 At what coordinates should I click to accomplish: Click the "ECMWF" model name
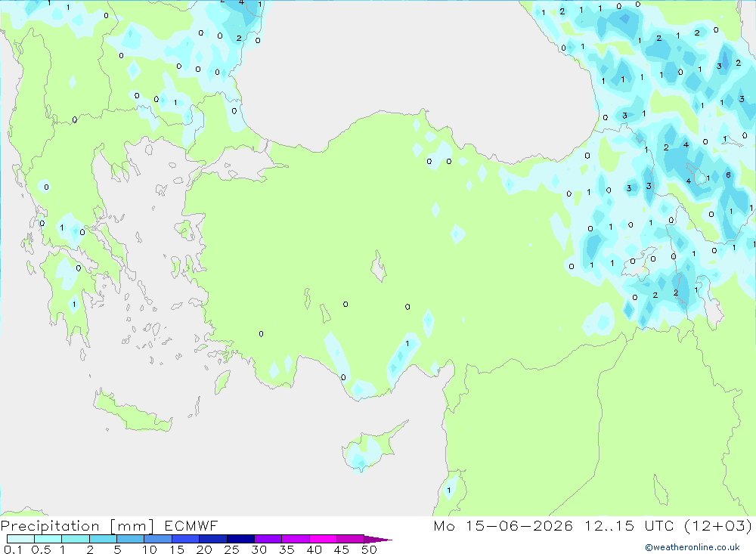click(x=191, y=525)
